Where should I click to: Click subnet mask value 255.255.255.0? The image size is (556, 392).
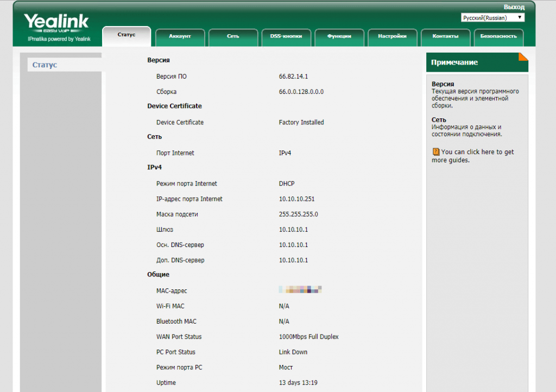298,214
